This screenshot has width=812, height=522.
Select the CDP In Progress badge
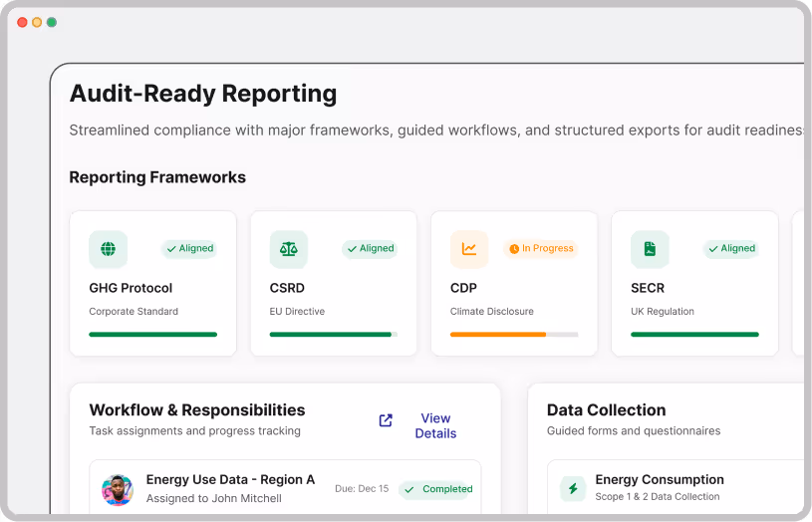coord(541,249)
